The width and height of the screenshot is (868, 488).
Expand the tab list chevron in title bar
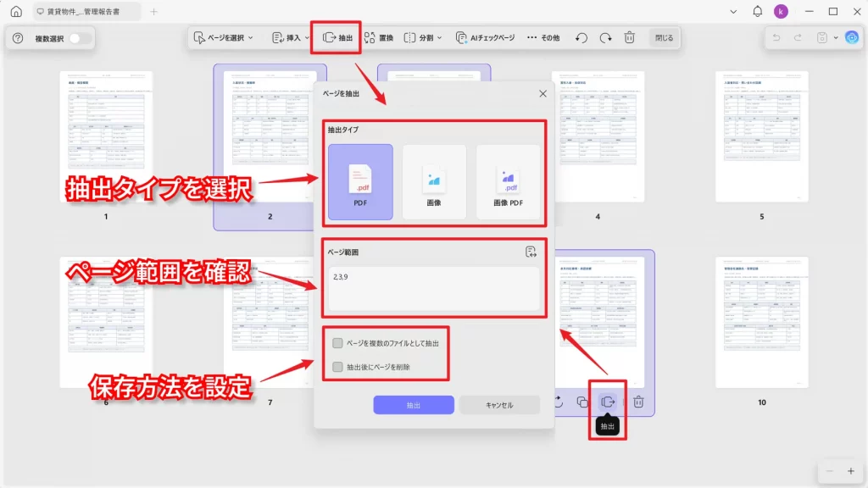click(733, 11)
